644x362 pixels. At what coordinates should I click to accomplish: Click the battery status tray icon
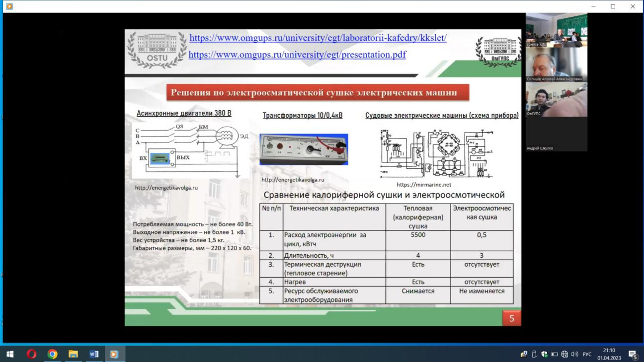click(555, 354)
